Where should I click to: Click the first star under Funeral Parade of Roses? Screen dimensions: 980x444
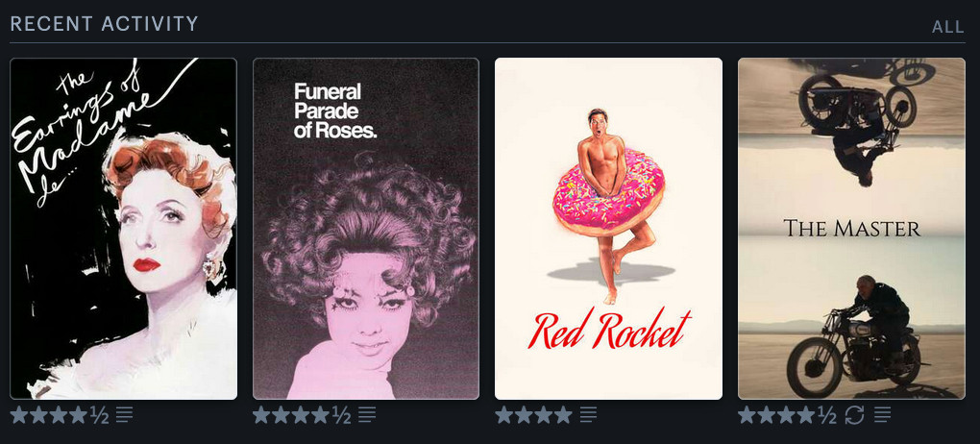tap(262, 414)
